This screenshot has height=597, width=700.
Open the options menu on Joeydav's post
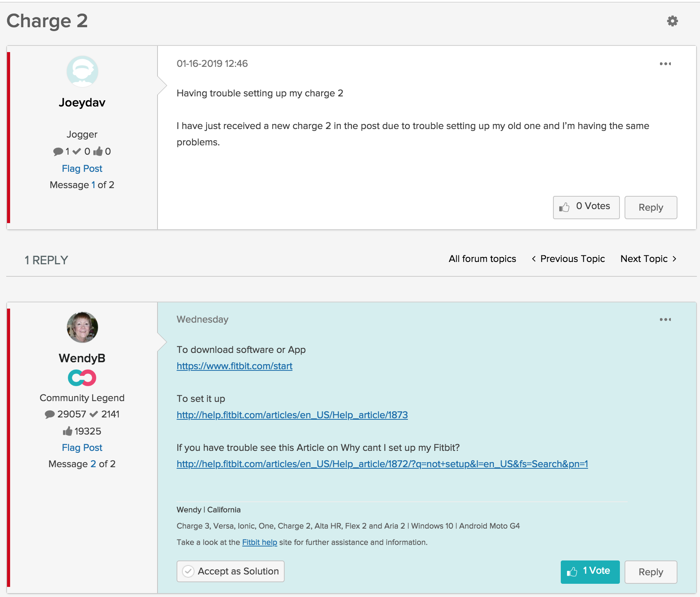tap(665, 64)
